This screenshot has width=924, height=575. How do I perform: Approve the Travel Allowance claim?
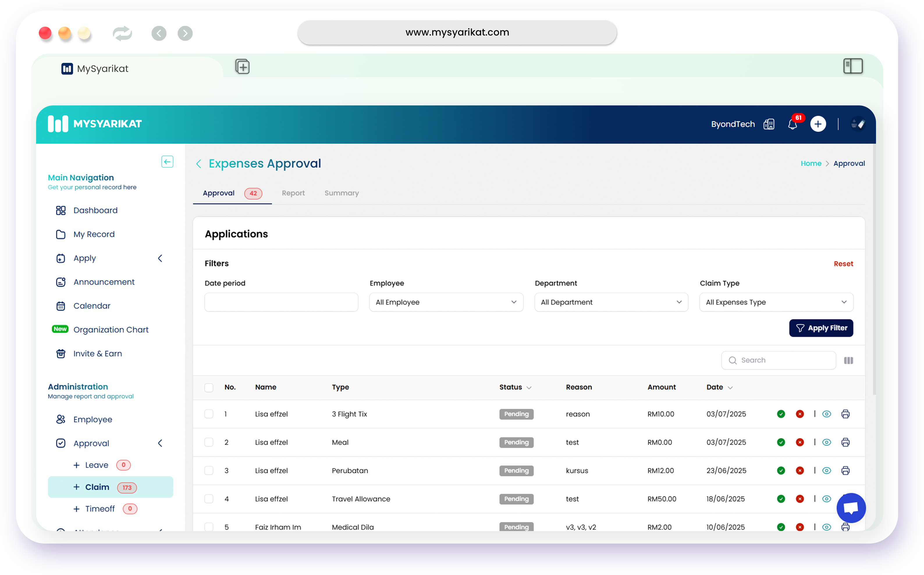(x=781, y=498)
